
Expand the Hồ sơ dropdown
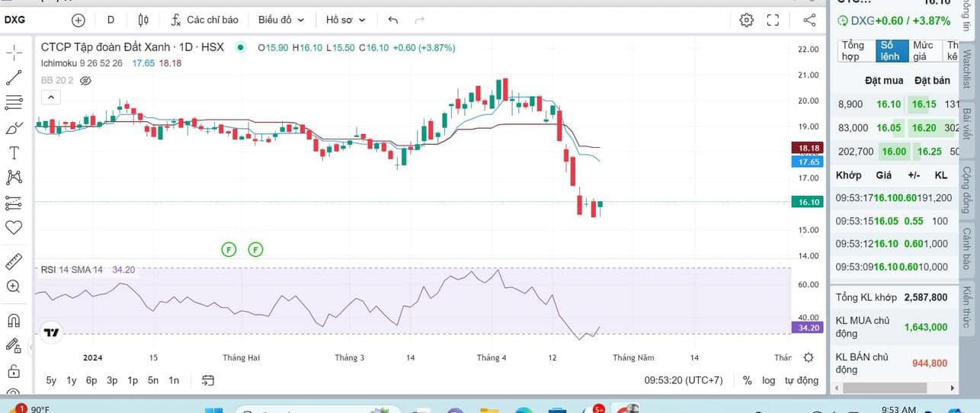(345, 20)
